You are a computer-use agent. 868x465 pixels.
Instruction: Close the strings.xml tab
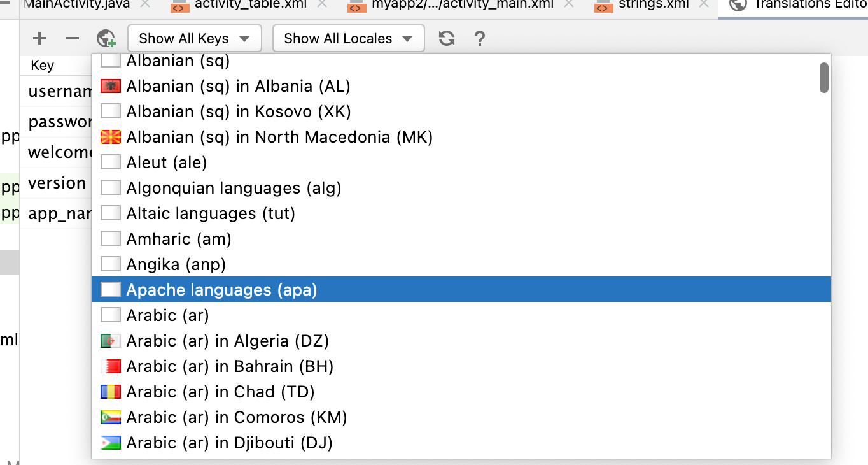pyautogui.click(x=703, y=4)
